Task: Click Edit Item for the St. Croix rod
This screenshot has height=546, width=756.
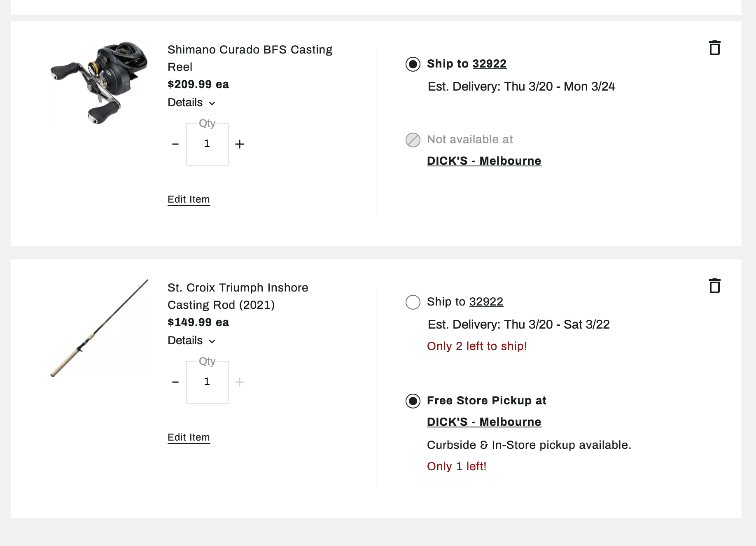Action: coord(189,437)
